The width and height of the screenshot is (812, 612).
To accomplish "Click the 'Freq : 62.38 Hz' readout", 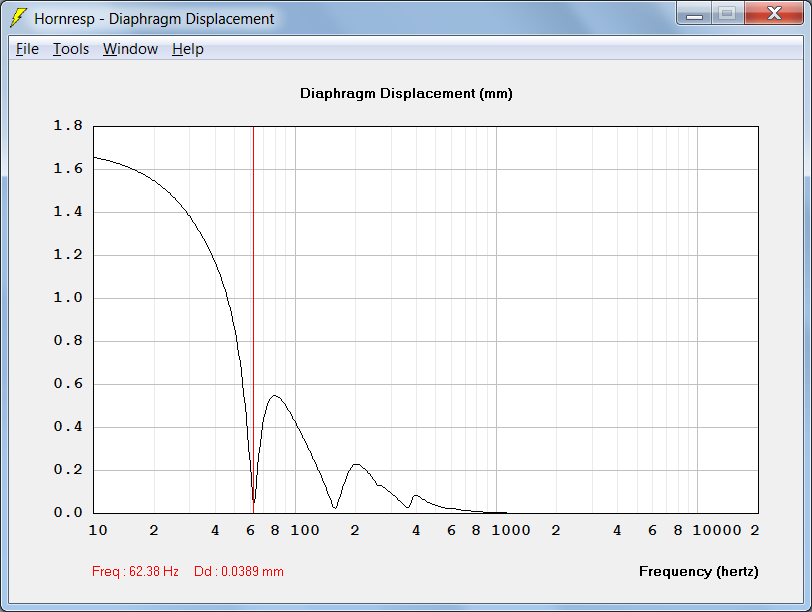I will (x=135, y=572).
